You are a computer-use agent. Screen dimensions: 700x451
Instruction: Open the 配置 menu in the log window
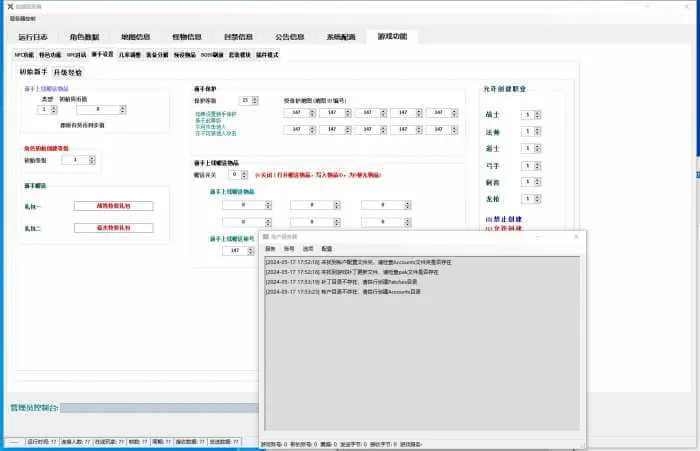[x=327, y=249]
